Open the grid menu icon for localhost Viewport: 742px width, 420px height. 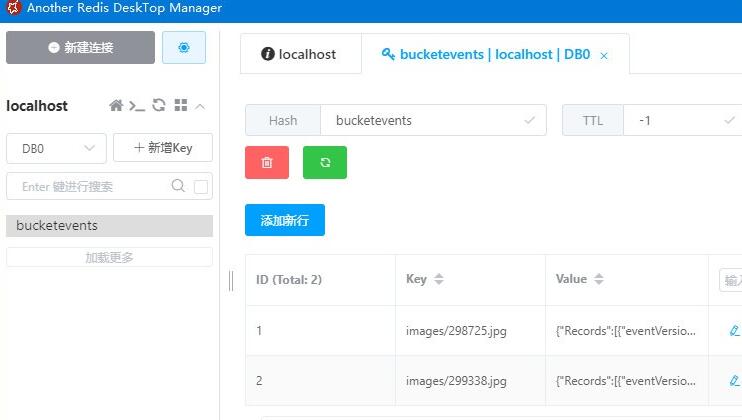point(181,105)
